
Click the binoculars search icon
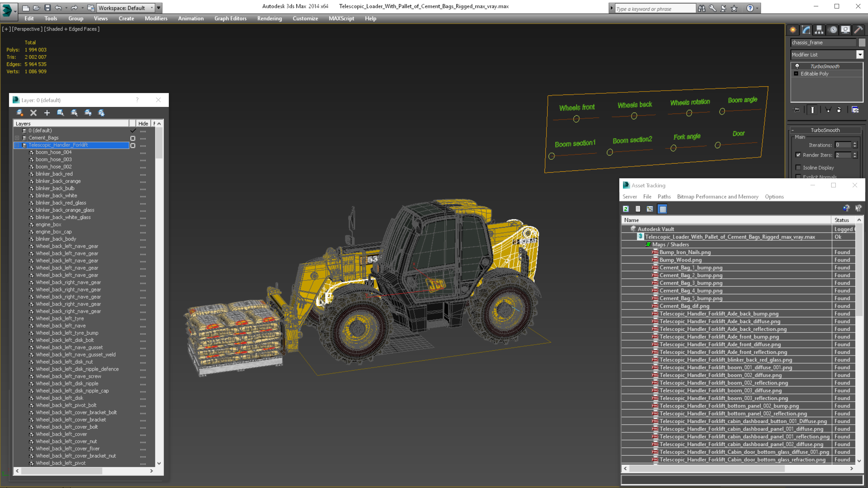pos(702,8)
